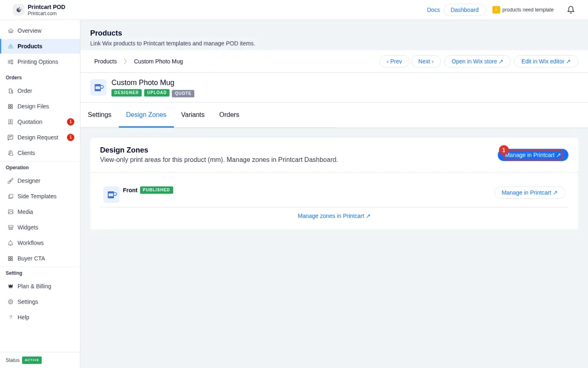588x368 pixels.
Task: Click the Printing Options sliders icon
Action: click(11, 62)
